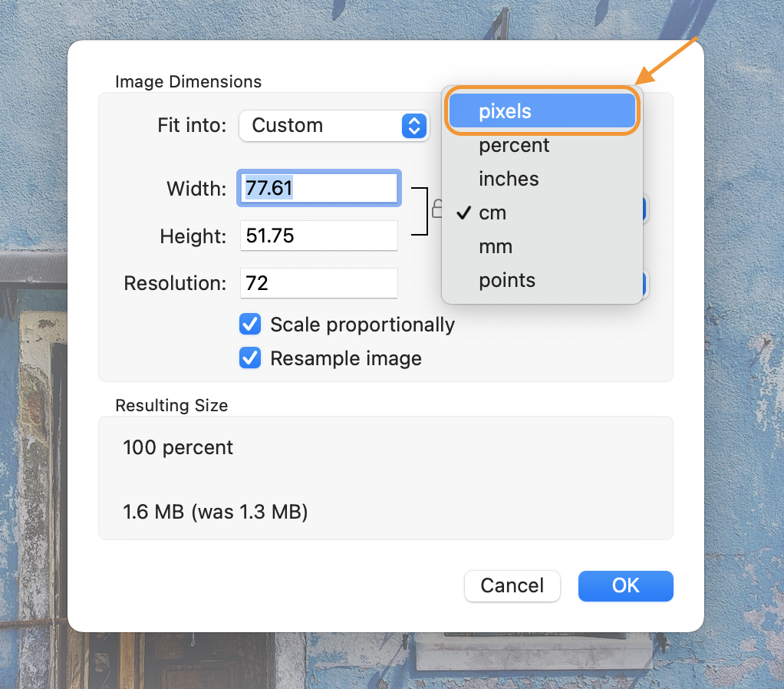Click the Cancel button

[512, 585]
